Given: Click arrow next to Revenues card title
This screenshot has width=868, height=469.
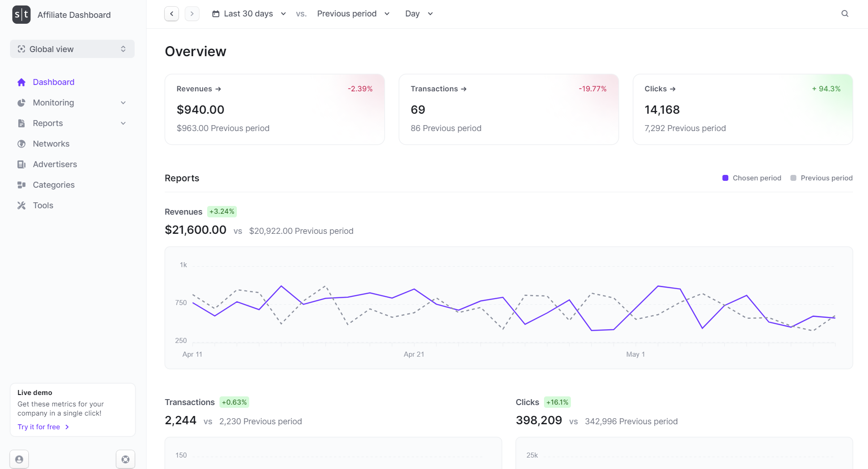Looking at the screenshot, I should [218, 89].
